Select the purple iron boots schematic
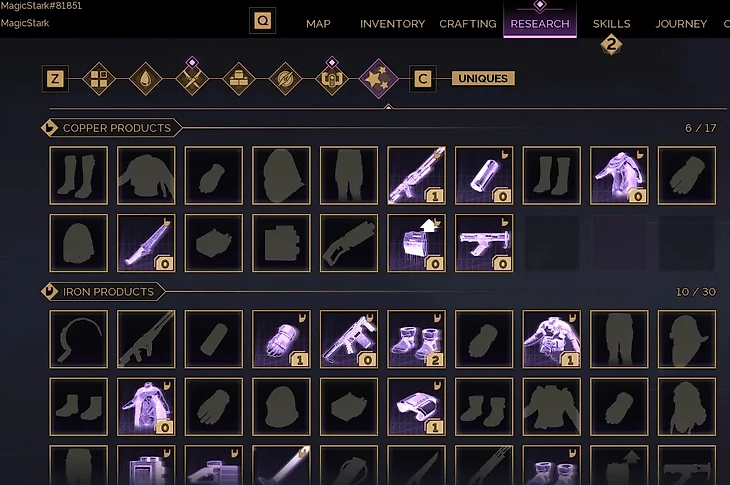Image resolution: width=730 pixels, height=485 pixels. pyautogui.click(x=416, y=339)
